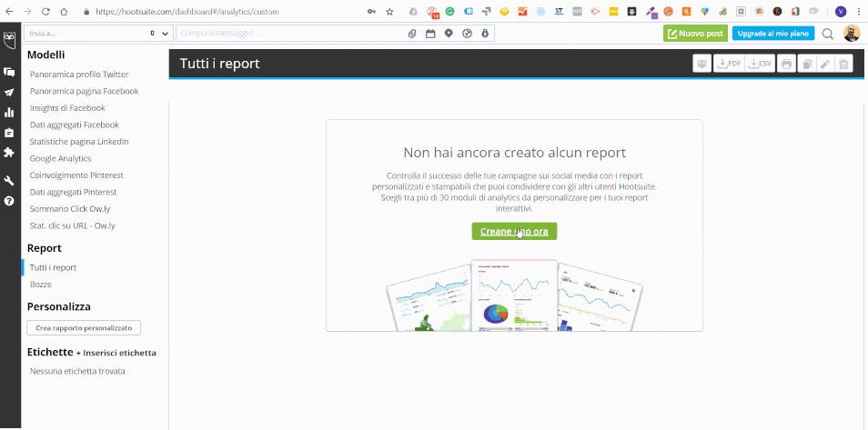Click the attach media paperclip icon
Image resolution: width=868 pixels, height=430 pixels.
click(x=412, y=34)
